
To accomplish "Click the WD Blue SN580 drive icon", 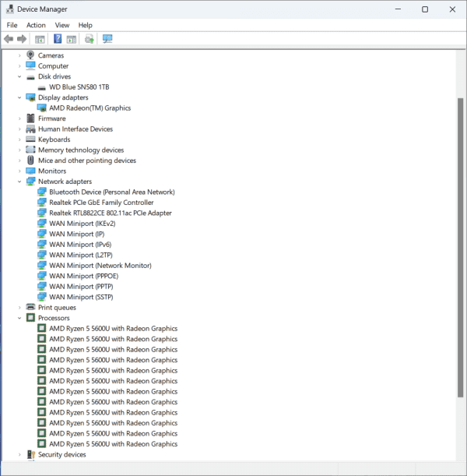I will [x=41, y=88].
